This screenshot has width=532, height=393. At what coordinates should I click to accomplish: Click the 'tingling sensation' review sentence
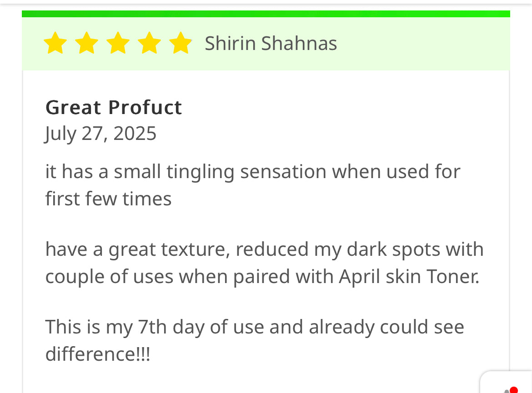[253, 172]
